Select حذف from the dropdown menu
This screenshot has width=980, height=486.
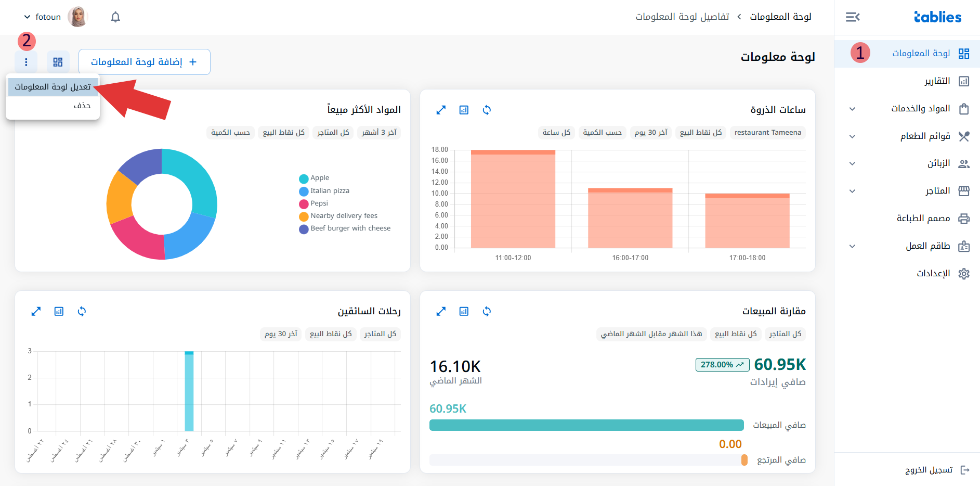pyautogui.click(x=53, y=106)
